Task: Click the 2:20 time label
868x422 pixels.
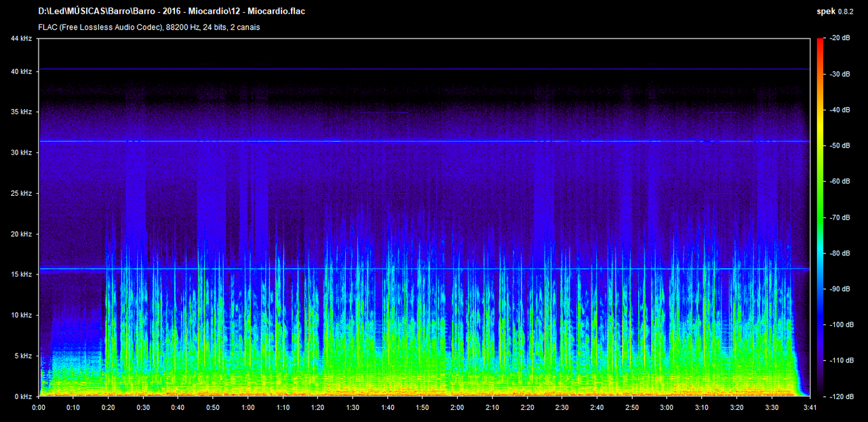Action: click(x=527, y=407)
